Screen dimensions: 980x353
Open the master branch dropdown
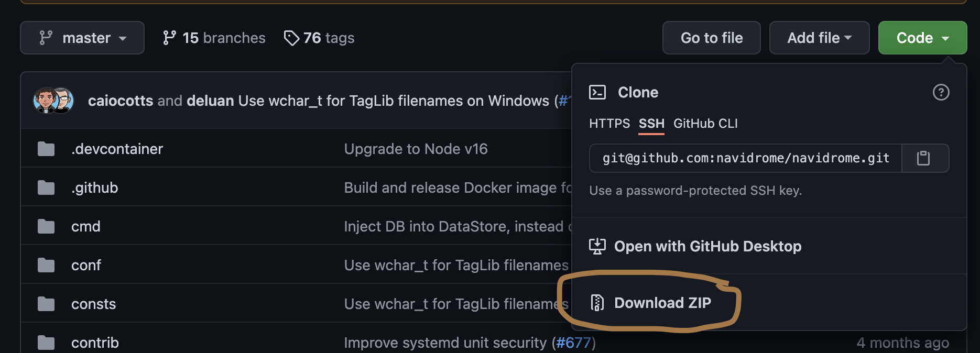coord(82,37)
